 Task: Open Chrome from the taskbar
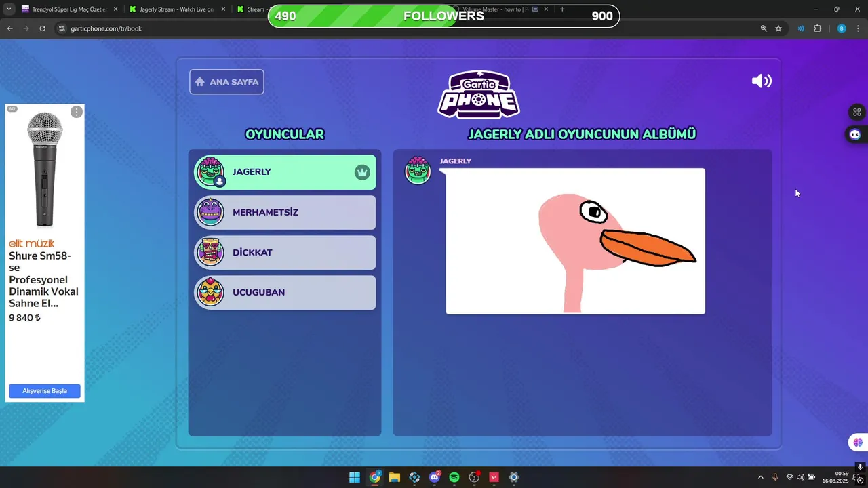(375, 477)
